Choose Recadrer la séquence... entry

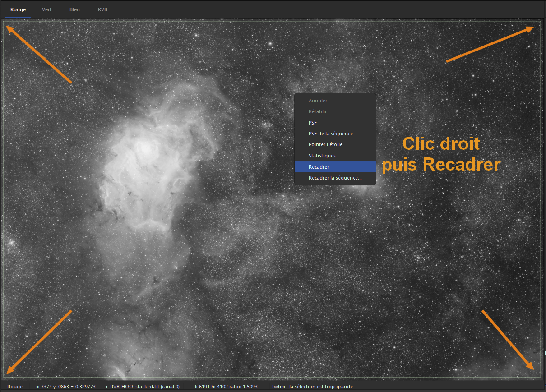pos(335,178)
